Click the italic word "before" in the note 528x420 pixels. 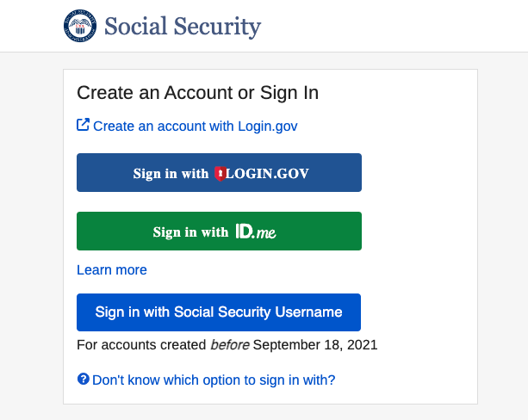click(230, 345)
